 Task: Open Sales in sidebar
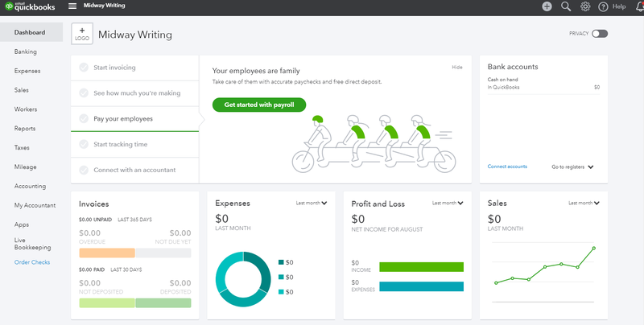22,90
